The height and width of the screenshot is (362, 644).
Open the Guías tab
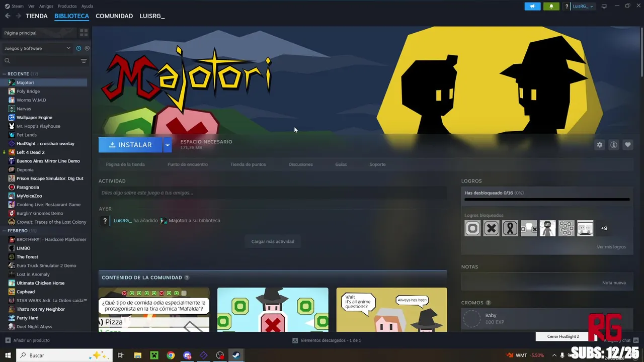point(341,164)
